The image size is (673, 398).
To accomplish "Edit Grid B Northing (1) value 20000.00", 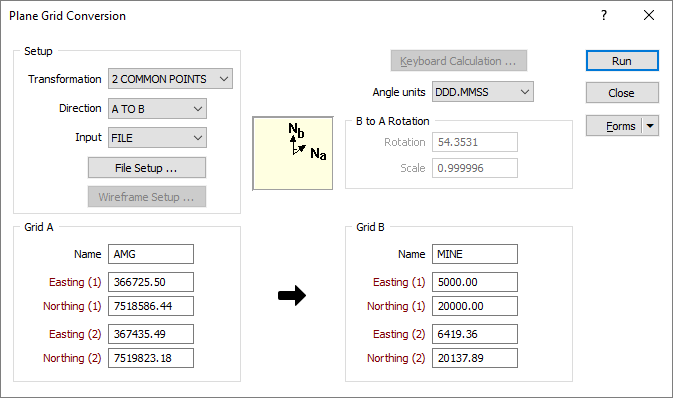I will click(x=475, y=306).
